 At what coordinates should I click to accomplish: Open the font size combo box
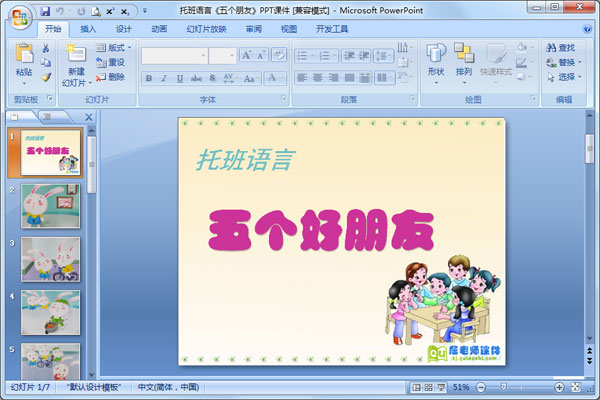(222, 56)
